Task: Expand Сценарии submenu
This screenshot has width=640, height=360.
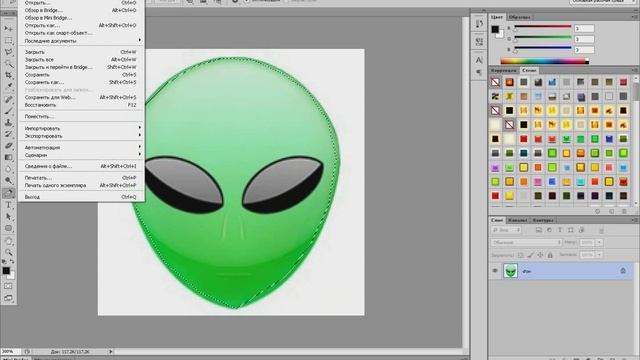Action: 82,155
